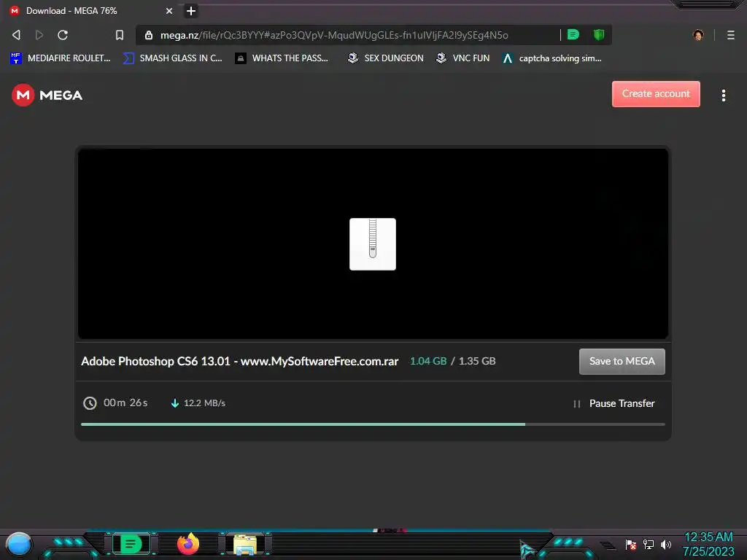Reload the MEGA download page

[63, 35]
